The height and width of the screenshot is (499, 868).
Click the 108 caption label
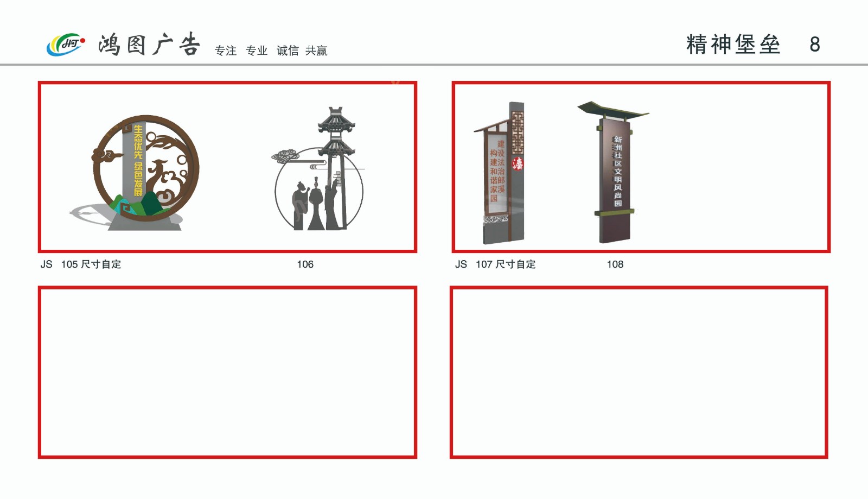pyautogui.click(x=615, y=264)
